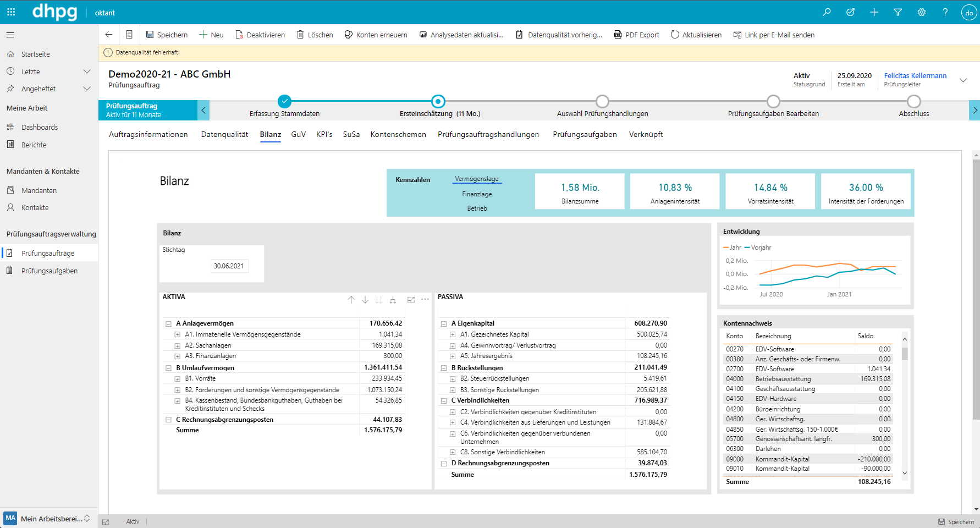The image size is (980, 528).
Task: Click the drill up arrow in AKTIVA
Action: (351, 300)
